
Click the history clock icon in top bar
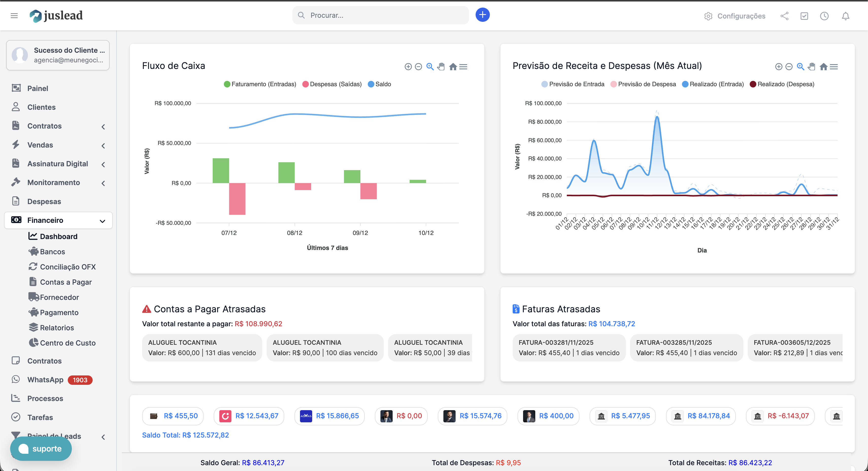824,16
